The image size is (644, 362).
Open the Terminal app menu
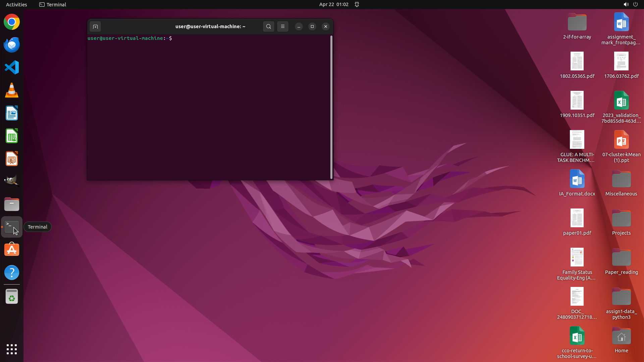(x=53, y=4)
